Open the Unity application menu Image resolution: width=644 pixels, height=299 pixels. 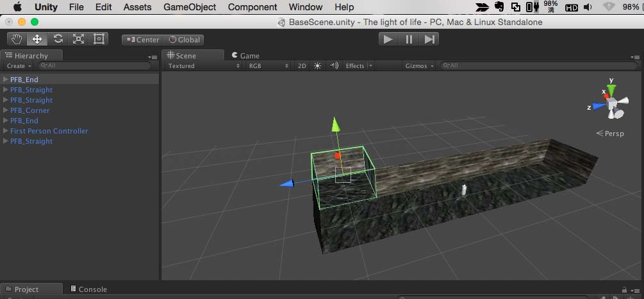(46, 7)
